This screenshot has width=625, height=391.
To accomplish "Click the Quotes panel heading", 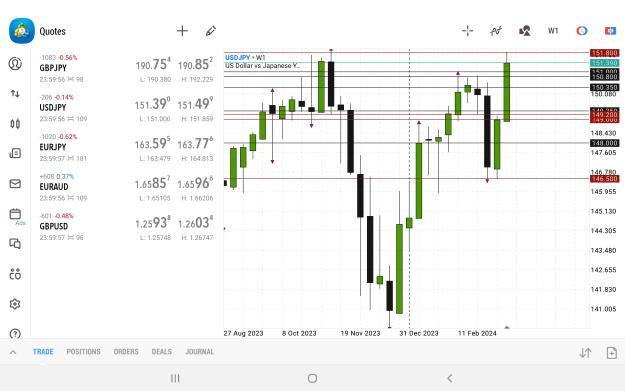I will click(x=52, y=31).
